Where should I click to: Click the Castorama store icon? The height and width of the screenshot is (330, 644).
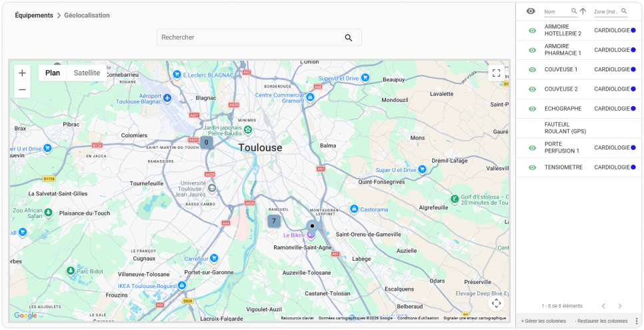pyautogui.click(x=353, y=209)
